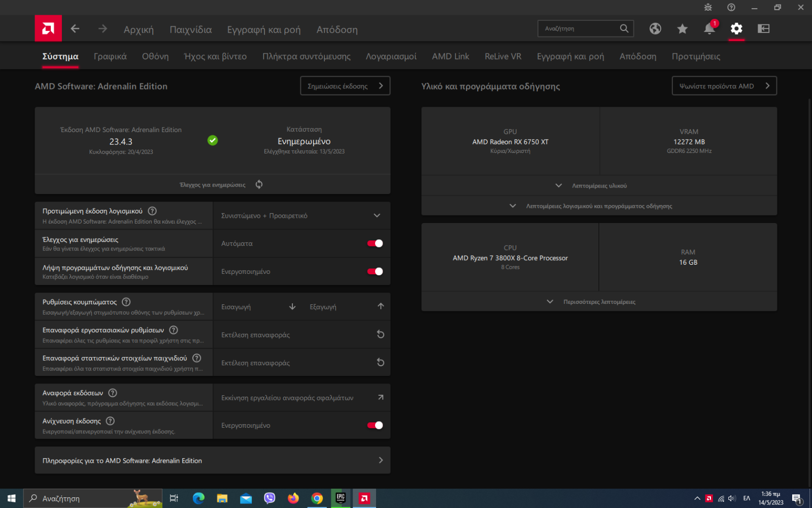812x508 pixels.
Task: Open Συνιστώμενο + Προαιρετικό dropdown
Action: coord(301,215)
